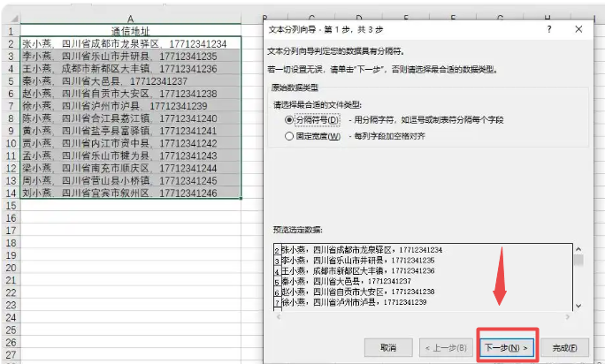Click the 取消 (Cancel) button

coord(391,347)
